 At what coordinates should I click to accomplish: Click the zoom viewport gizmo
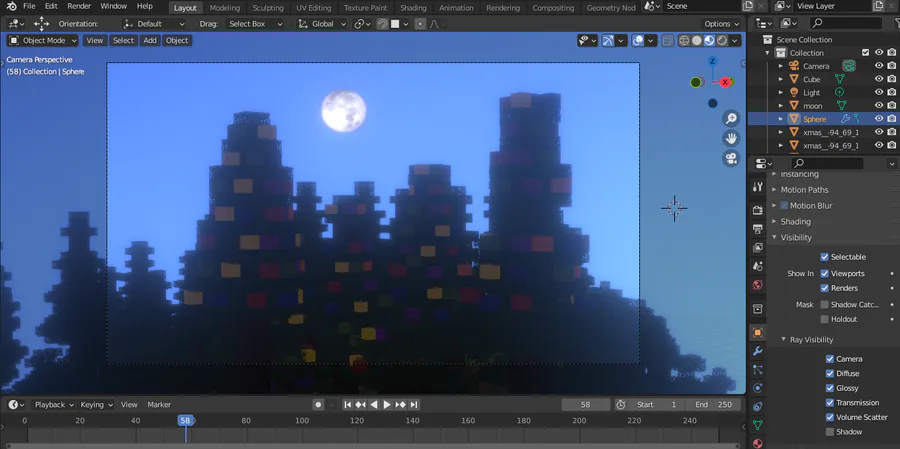point(731,119)
